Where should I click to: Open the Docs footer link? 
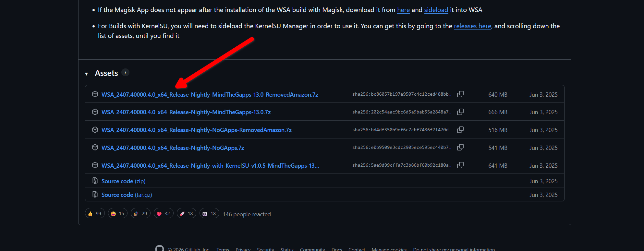[337, 249]
